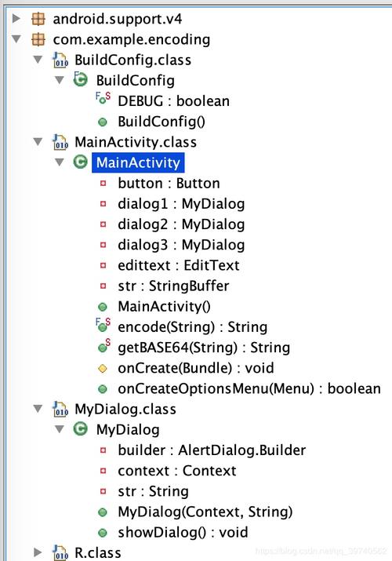This screenshot has width=392, height=561.
Task: Open MainActivity.class in the tree
Action: [136, 142]
